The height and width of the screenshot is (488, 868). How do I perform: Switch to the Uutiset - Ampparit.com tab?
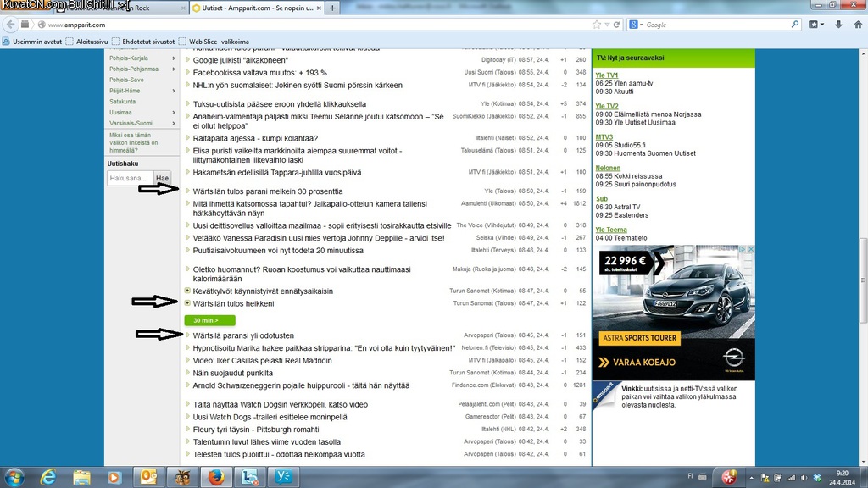254,8
